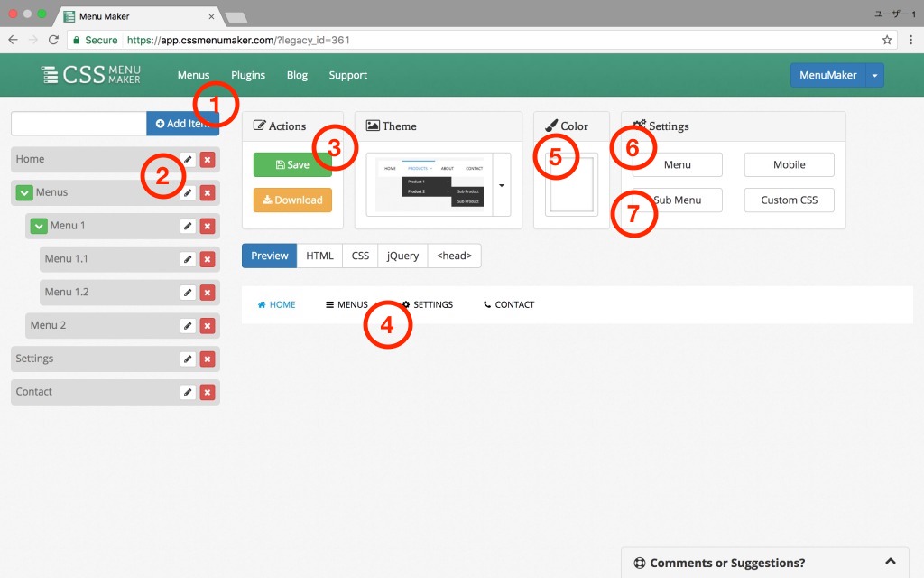Edit the Menu 1.1 item
924x578 pixels.
pyautogui.click(x=188, y=259)
